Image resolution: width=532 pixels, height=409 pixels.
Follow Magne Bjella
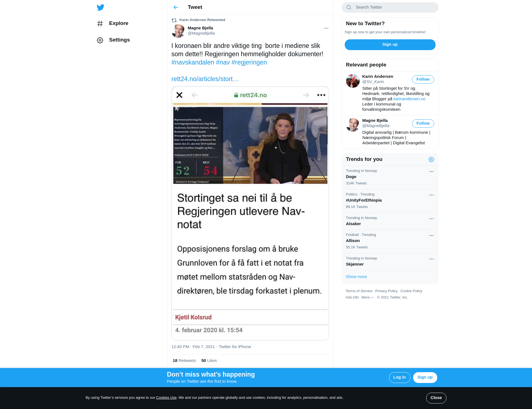click(x=423, y=124)
